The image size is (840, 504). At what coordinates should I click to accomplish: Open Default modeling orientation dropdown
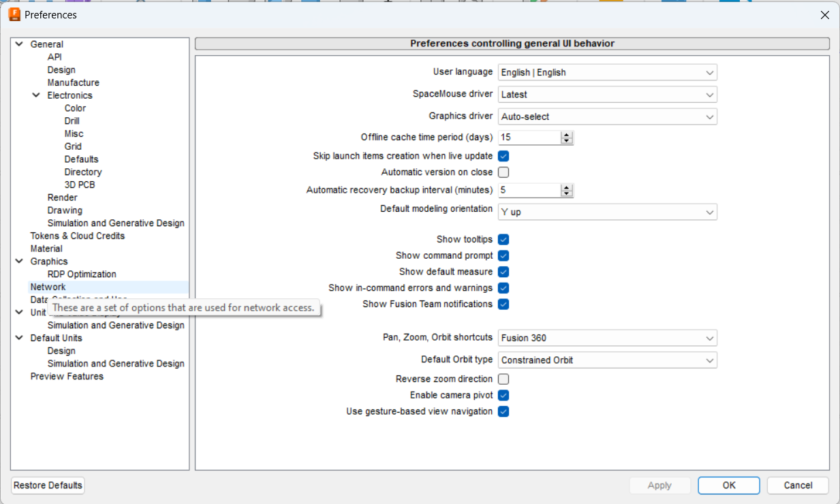tap(607, 212)
